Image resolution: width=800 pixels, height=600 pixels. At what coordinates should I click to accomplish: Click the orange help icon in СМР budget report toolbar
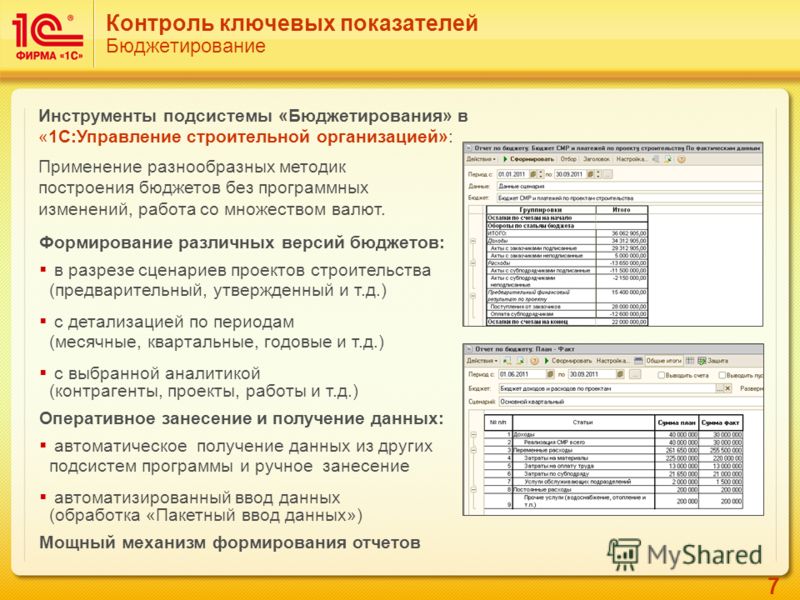pos(681,159)
